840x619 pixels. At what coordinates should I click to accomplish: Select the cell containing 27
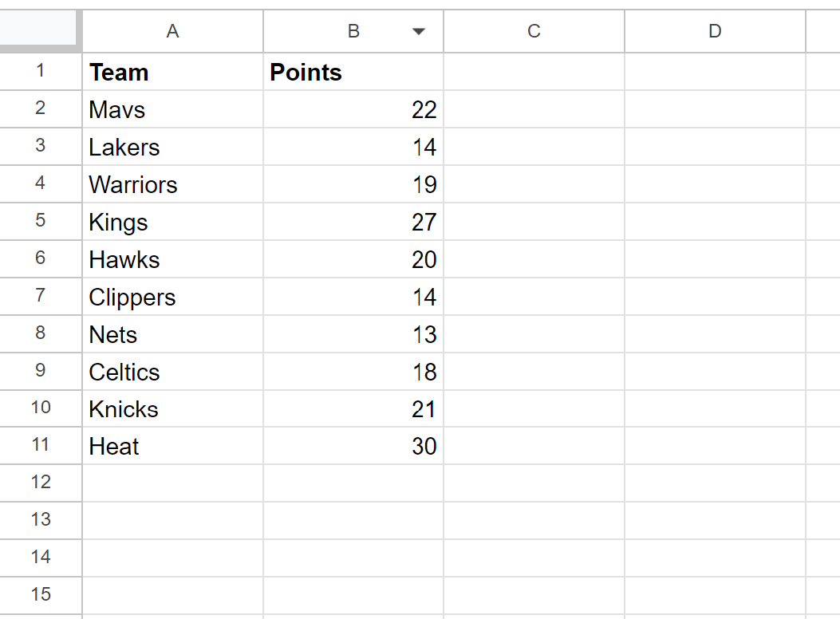pos(353,222)
